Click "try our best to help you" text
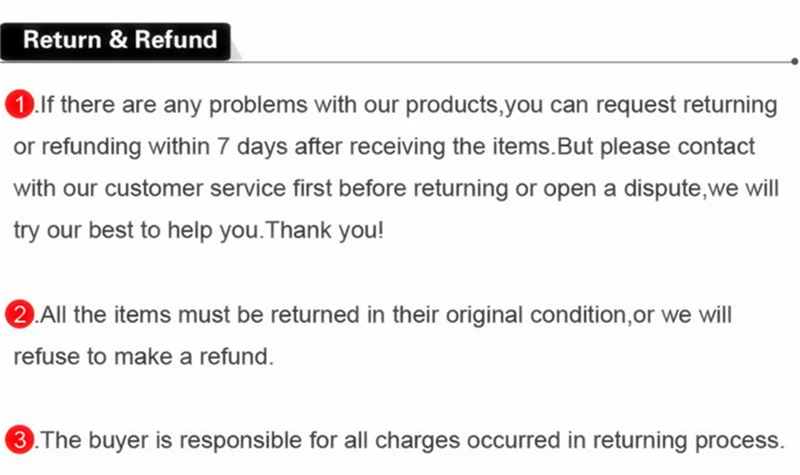This screenshot has width=800, height=475. point(136,231)
